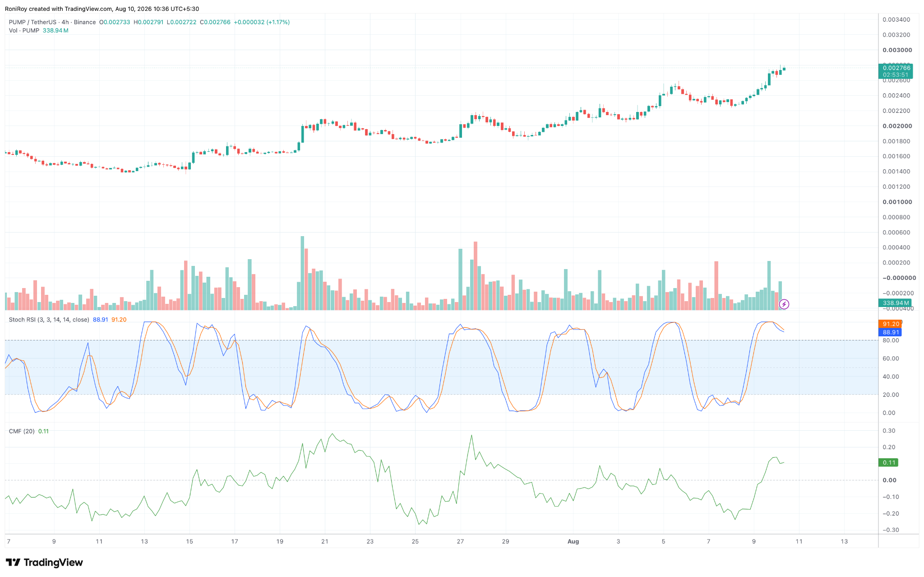
Task: Click the 0.30 CMF scale label
Action: (x=889, y=431)
